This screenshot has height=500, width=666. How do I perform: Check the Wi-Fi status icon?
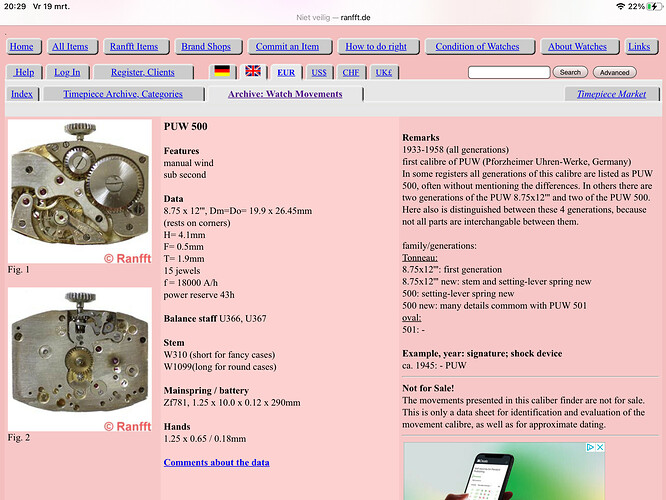621,6
